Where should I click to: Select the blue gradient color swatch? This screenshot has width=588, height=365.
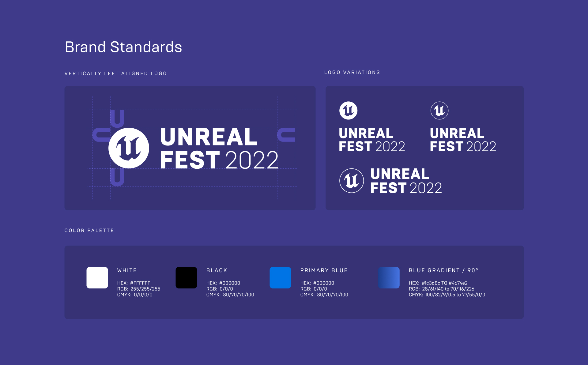[389, 278]
